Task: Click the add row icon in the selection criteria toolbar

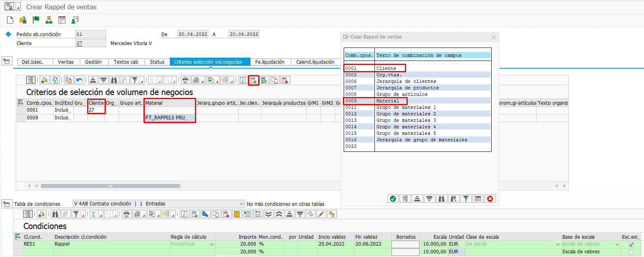Action: click(x=253, y=80)
